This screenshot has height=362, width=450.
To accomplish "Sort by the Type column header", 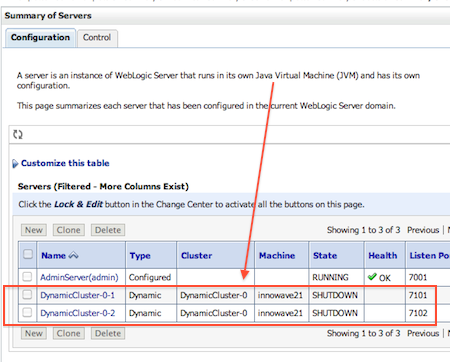I will pos(140,256).
